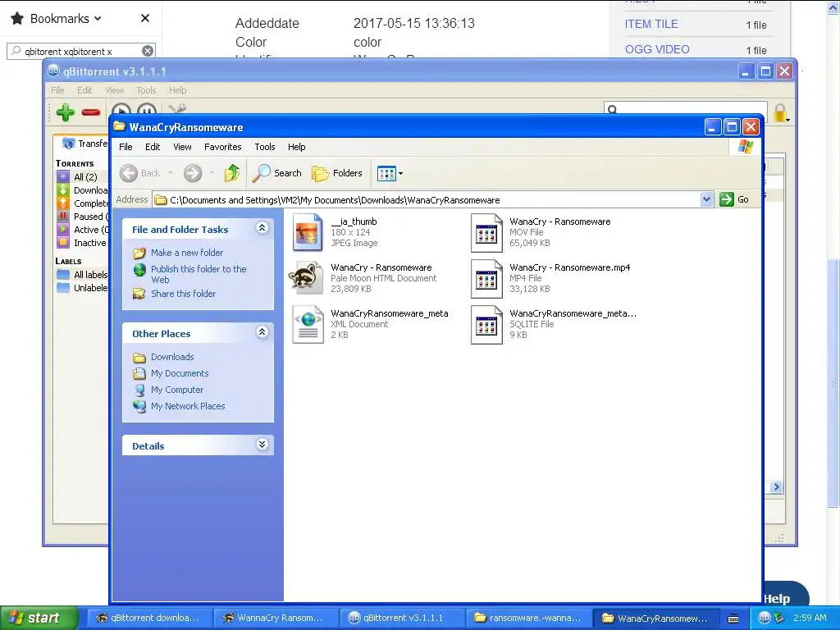This screenshot has width=840, height=630.
Task: Switch to WannaCry Ransom... taskbar button
Action: (x=276, y=618)
